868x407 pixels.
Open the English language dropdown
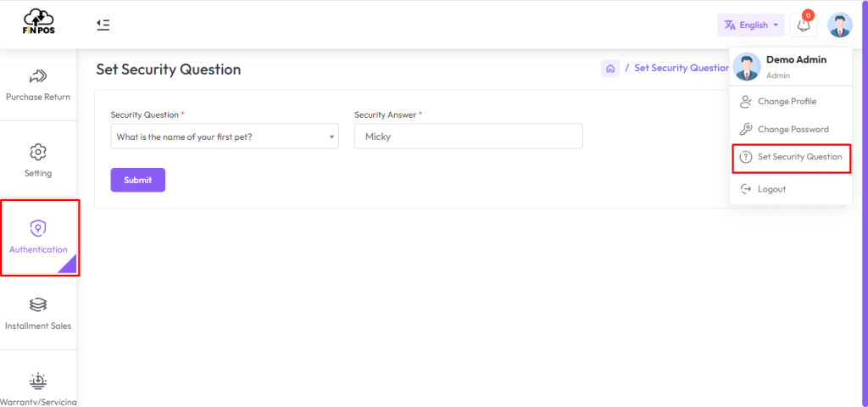[751, 25]
